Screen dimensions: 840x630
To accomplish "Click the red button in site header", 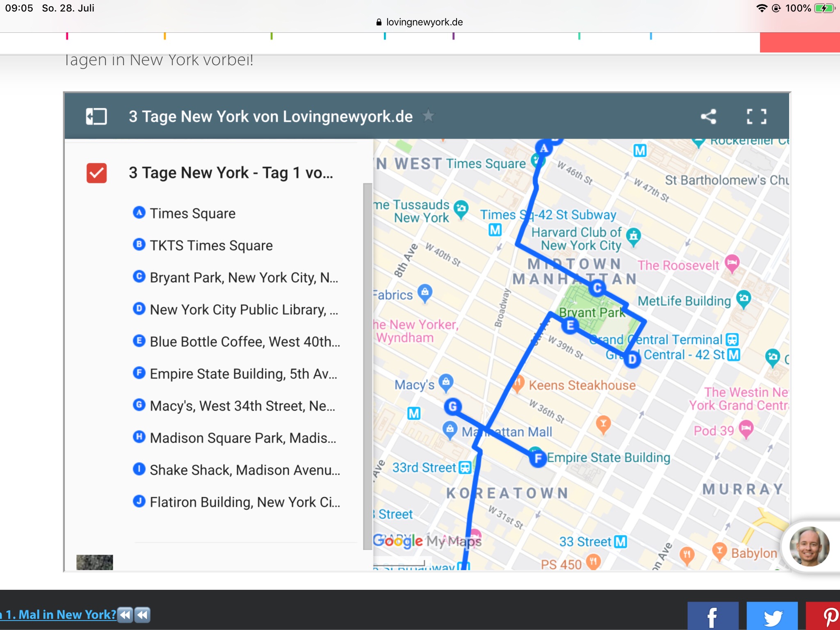I will pos(800,42).
